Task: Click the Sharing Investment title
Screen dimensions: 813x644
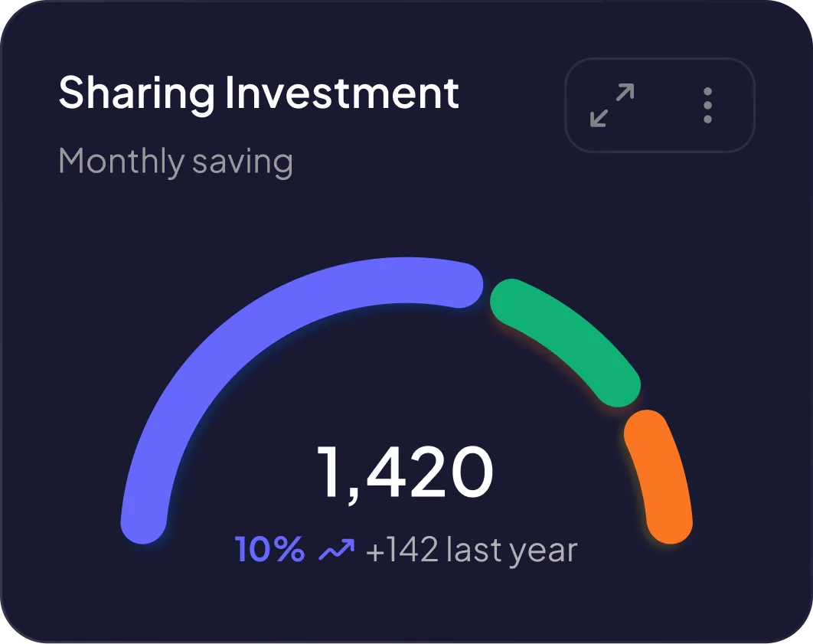Action: (x=259, y=92)
